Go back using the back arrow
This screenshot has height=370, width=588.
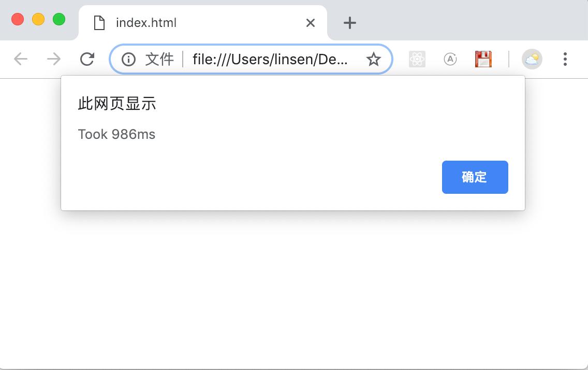(x=21, y=59)
